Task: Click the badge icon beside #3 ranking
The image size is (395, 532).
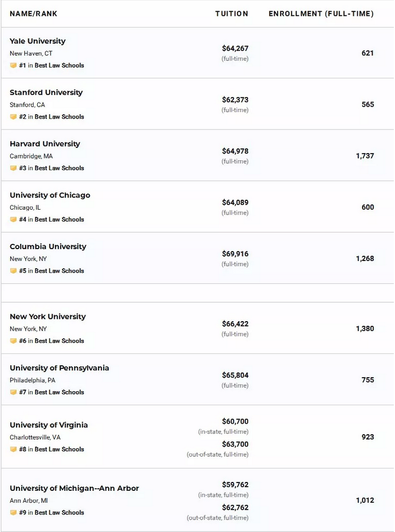Action: coord(13,168)
